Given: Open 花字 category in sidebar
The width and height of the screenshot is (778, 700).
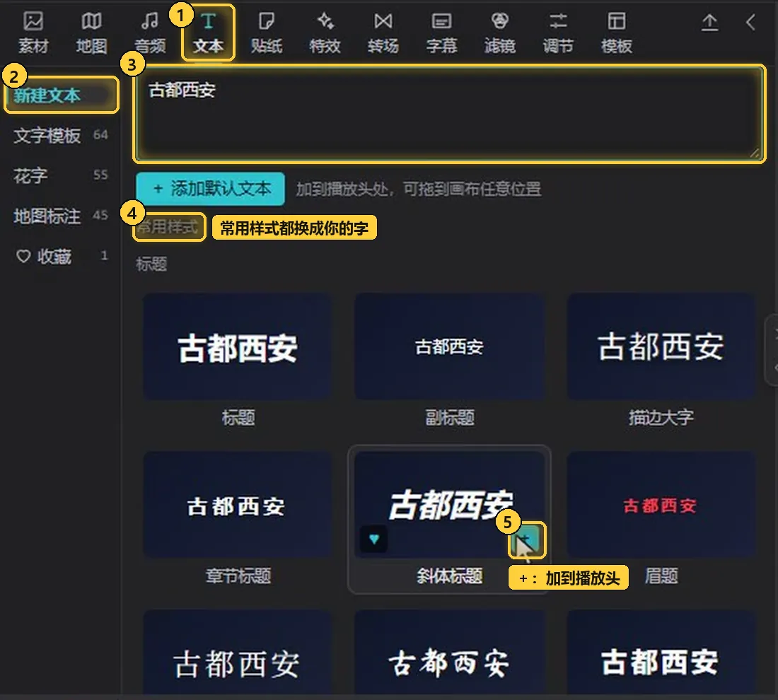Looking at the screenshot, I should pyautogui.click(x=61, y=175).
